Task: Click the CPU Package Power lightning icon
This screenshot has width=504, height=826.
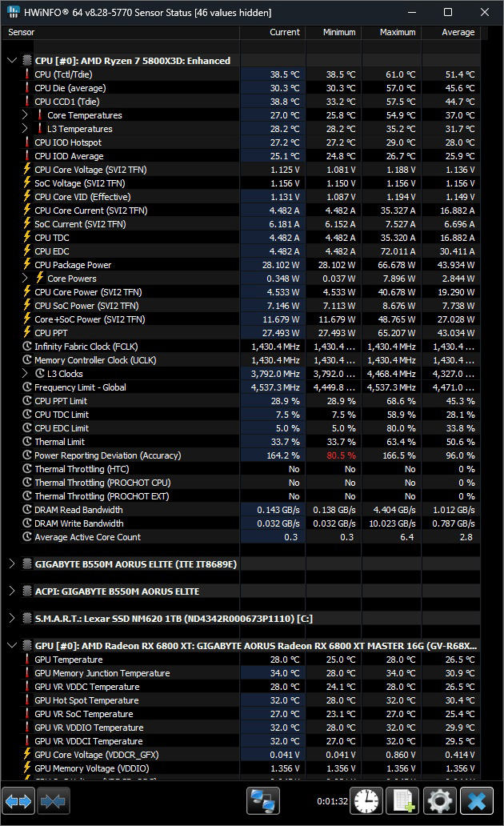Action: pos(27,265)
